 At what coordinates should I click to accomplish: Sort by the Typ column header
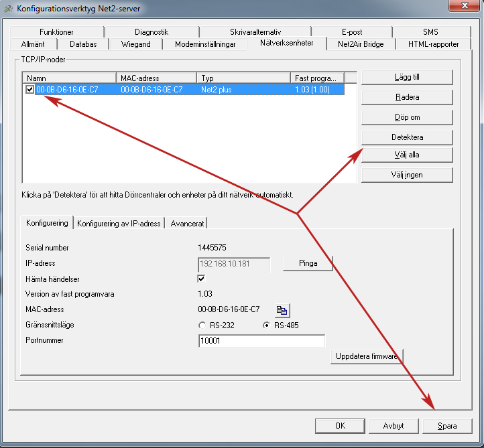pos(244,78)
